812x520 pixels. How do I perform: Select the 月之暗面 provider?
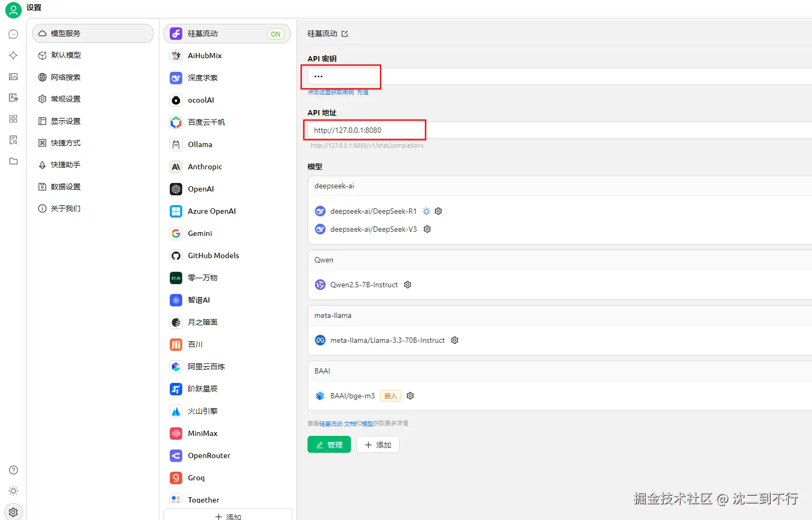(227, 322)
